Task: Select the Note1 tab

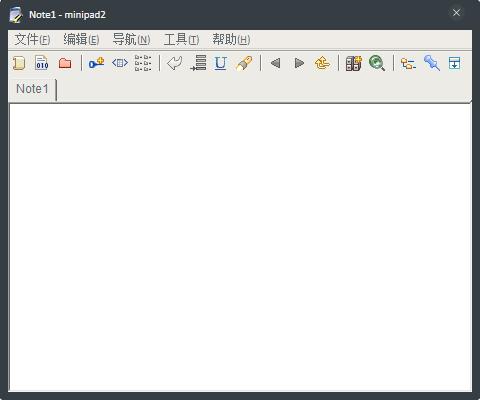Action: 32,89
